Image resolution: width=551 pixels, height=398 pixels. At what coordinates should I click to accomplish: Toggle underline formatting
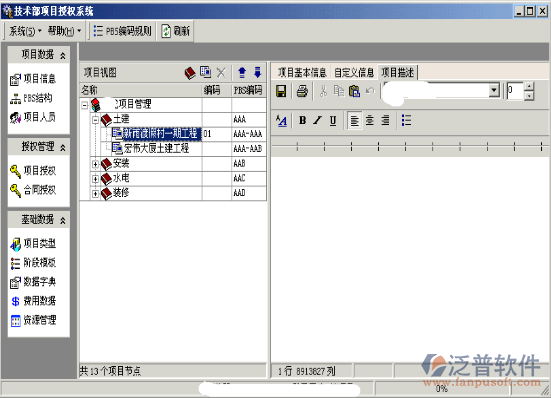point(333,120)
